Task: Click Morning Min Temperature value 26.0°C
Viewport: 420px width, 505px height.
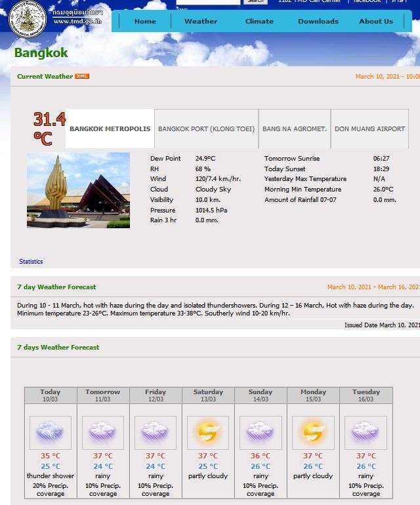Action: tap(383, 190)
